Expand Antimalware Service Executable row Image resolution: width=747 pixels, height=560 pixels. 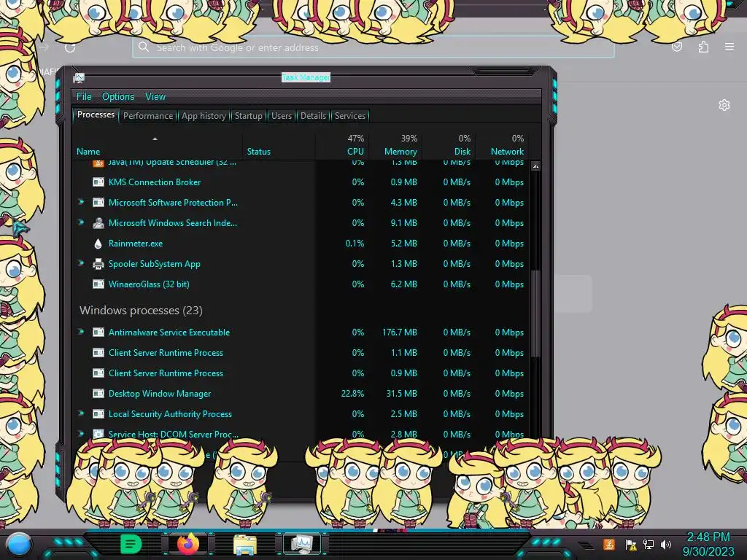(82, 332)
